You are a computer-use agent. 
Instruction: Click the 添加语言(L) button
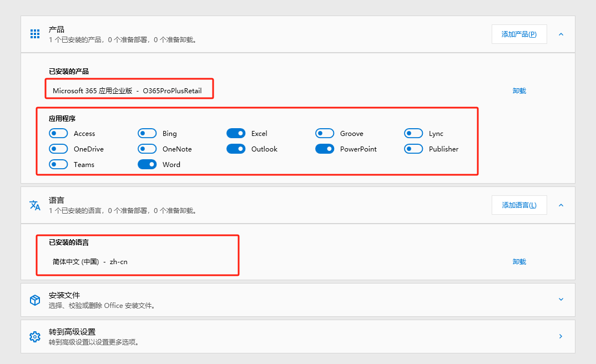[519, 205]
